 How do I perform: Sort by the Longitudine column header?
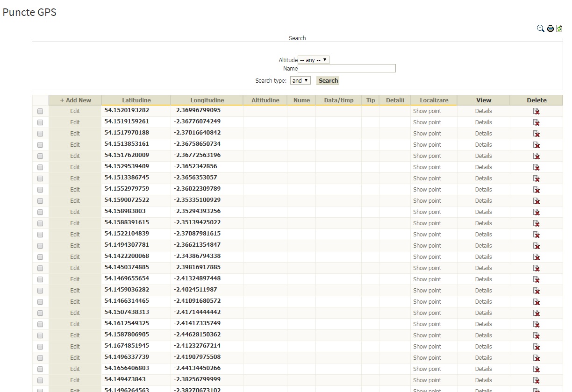[207, 100]
